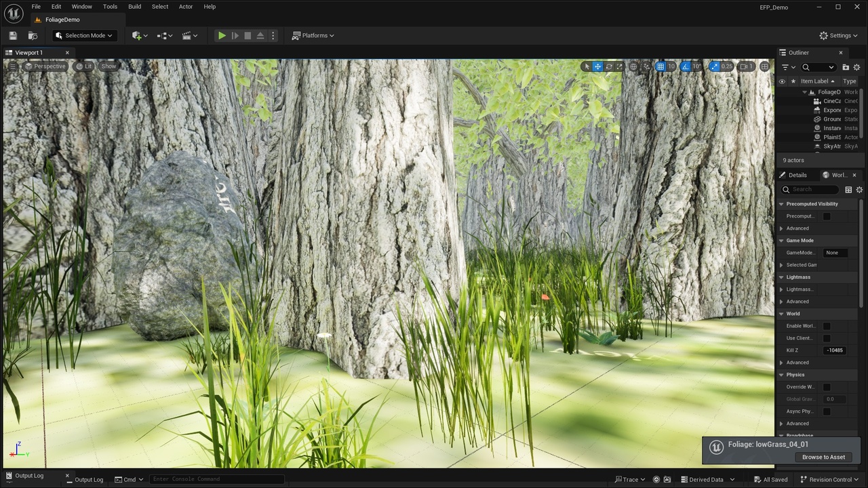Switch Details to property matrix grid icon
868x488 pixels.
pyautogui.click(x=848, y=190)
